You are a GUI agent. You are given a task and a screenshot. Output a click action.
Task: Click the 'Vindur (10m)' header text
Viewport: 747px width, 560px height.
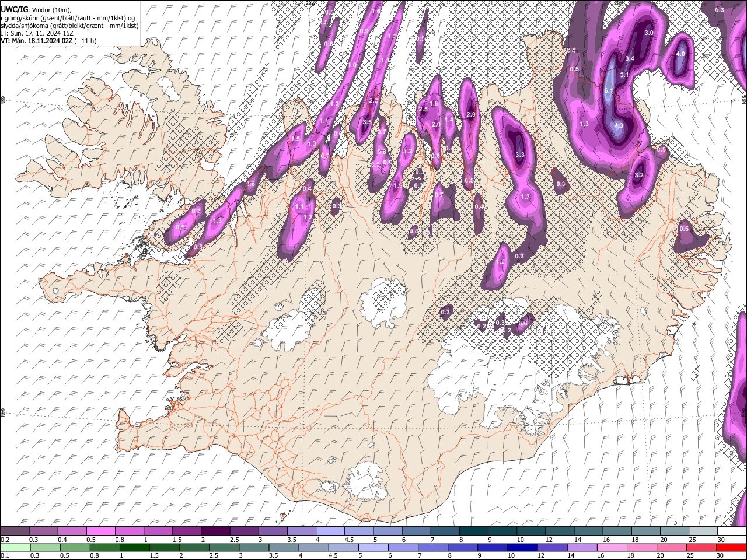(51, 9)
